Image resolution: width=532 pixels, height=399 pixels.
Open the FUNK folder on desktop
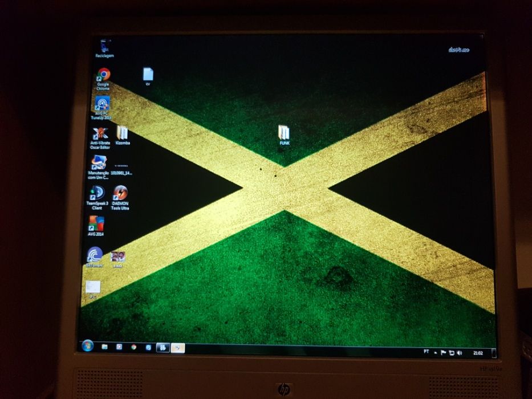point(284,135)
